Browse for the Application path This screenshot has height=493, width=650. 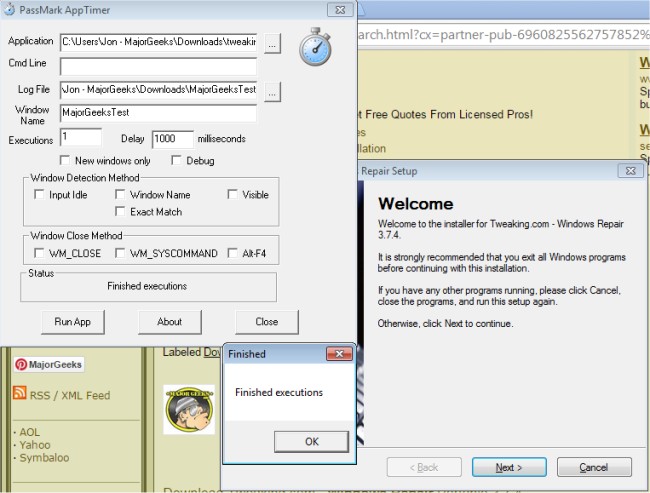pos(272,43)
